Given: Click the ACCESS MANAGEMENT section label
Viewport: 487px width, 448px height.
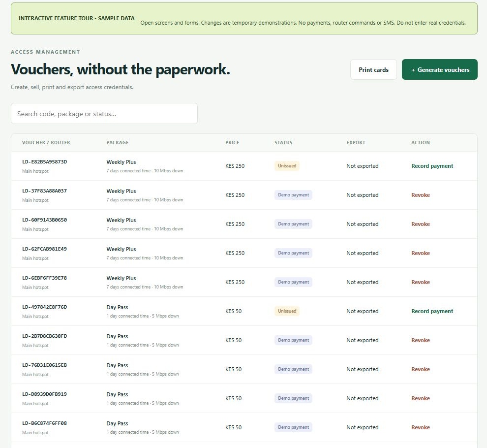Looking at the screenshot, I should point(45,52).
